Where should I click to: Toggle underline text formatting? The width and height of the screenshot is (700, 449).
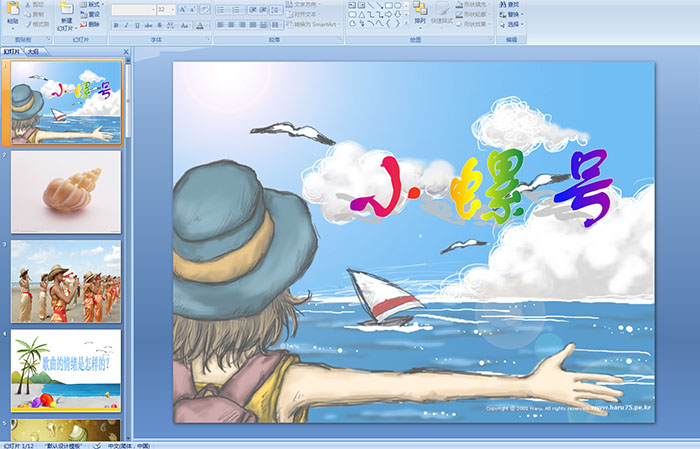pos(136,25)
